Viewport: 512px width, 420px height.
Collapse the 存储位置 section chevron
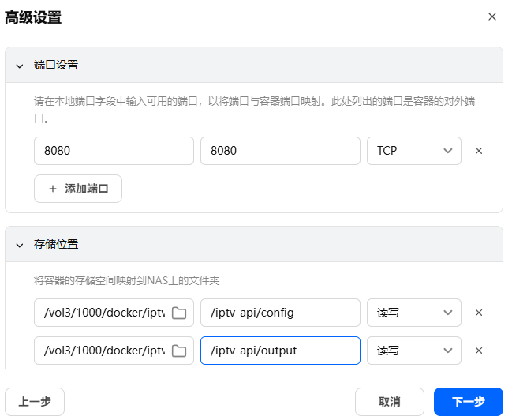coord(20,245)
